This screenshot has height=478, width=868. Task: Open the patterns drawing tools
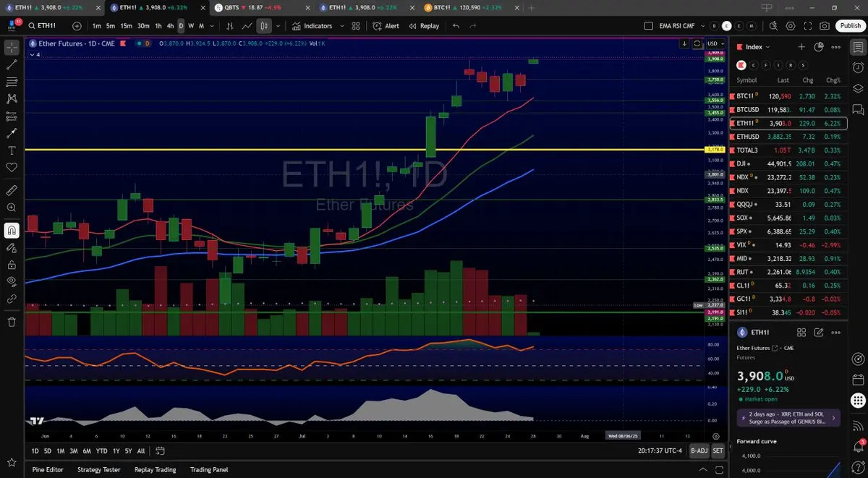(x=12, y=98)
